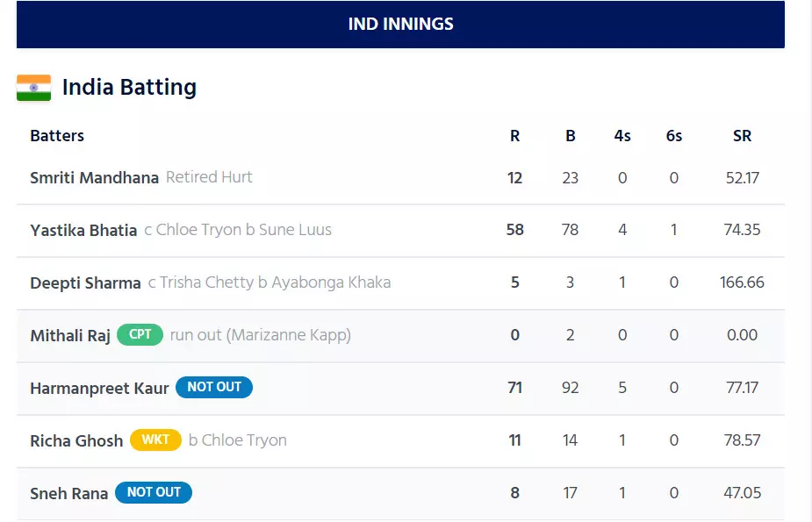812x522 pixels.
Task: Select Richa Ghosh's name
Action: point(76,440)
